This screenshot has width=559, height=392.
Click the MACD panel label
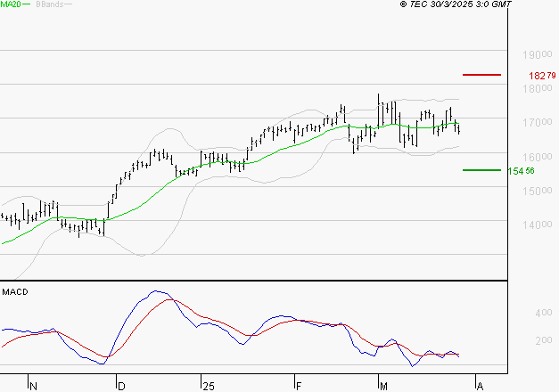tap(15, 292)
